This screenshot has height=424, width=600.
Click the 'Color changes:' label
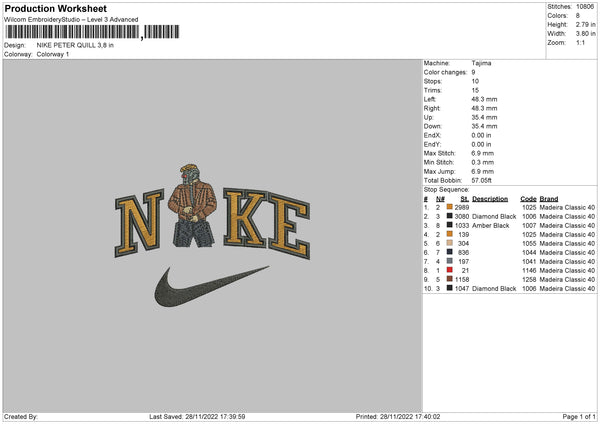pos(445,72)
